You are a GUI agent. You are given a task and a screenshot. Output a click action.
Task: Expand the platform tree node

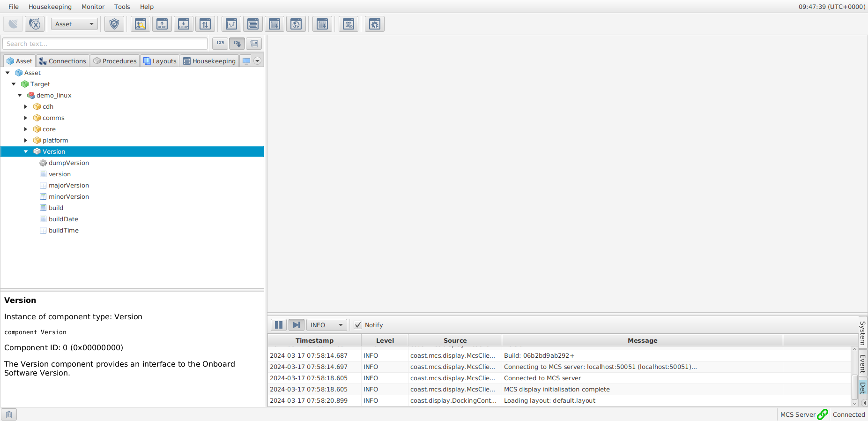(26, 140)
